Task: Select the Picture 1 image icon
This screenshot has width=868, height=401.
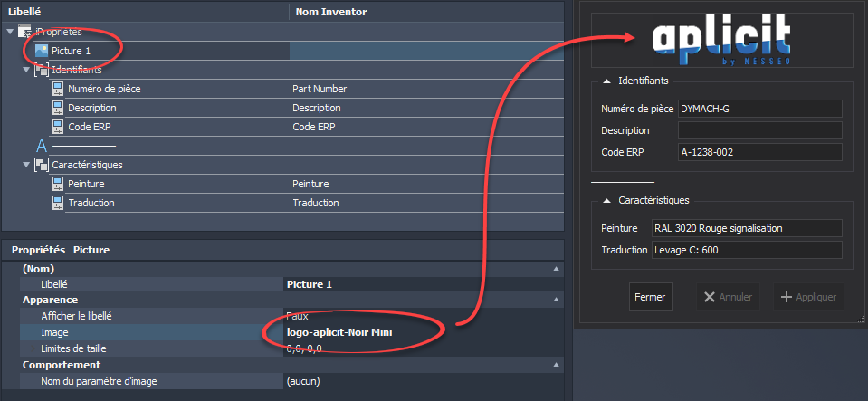Action: 42,51
